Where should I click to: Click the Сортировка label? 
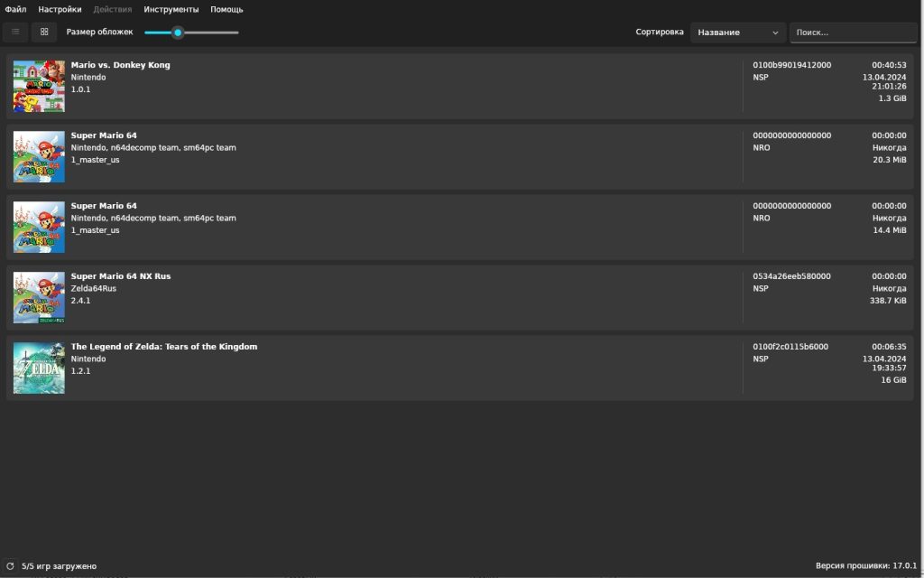click(x=660, y=32)
